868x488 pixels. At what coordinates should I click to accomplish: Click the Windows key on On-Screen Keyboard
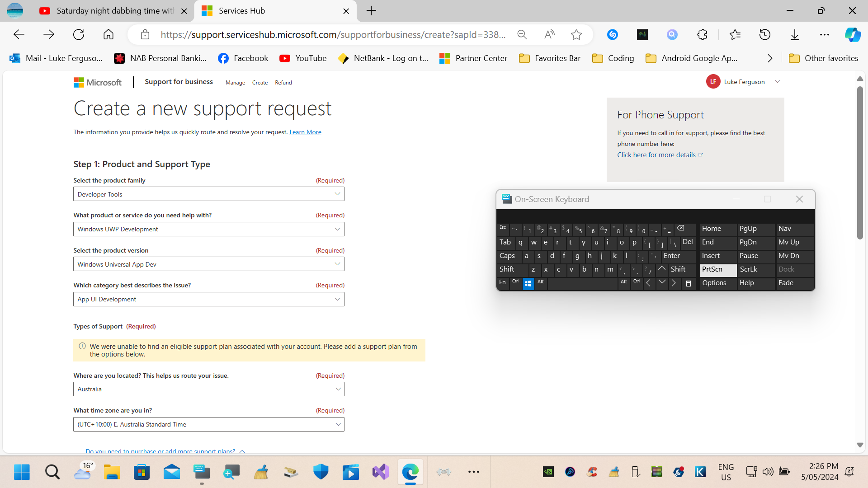pos(528,283)
